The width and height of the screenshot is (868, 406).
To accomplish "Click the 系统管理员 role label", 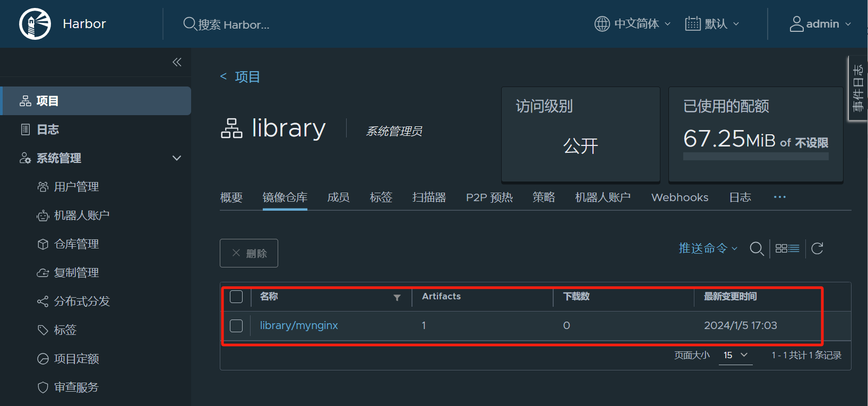I will coord(394,131).
